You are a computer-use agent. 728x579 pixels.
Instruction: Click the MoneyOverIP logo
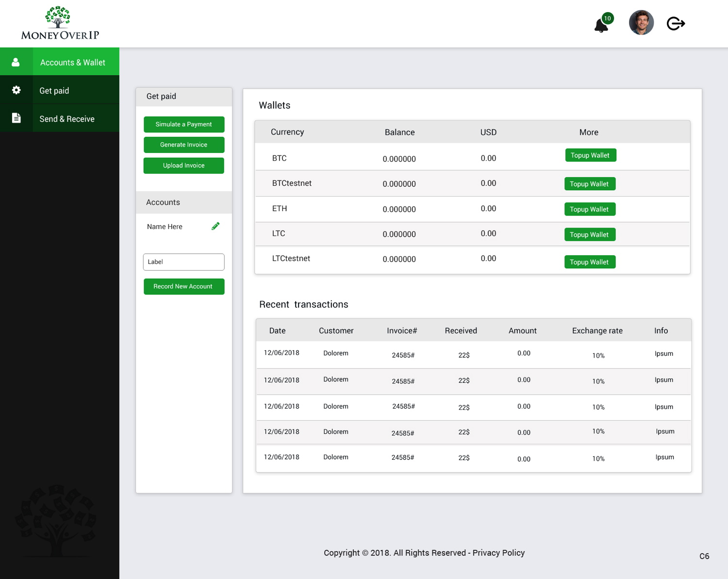pyautogui.click(x=60, y=23)
